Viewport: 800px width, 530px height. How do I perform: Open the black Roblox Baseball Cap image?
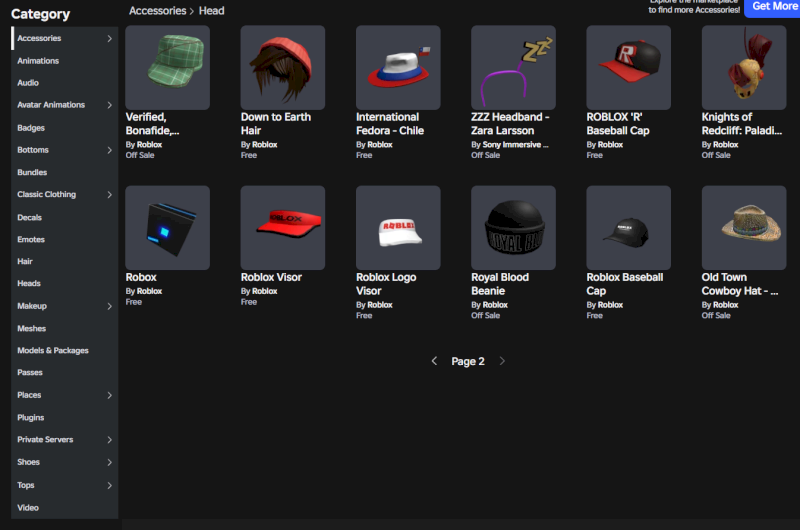click(x=629, y=228)
